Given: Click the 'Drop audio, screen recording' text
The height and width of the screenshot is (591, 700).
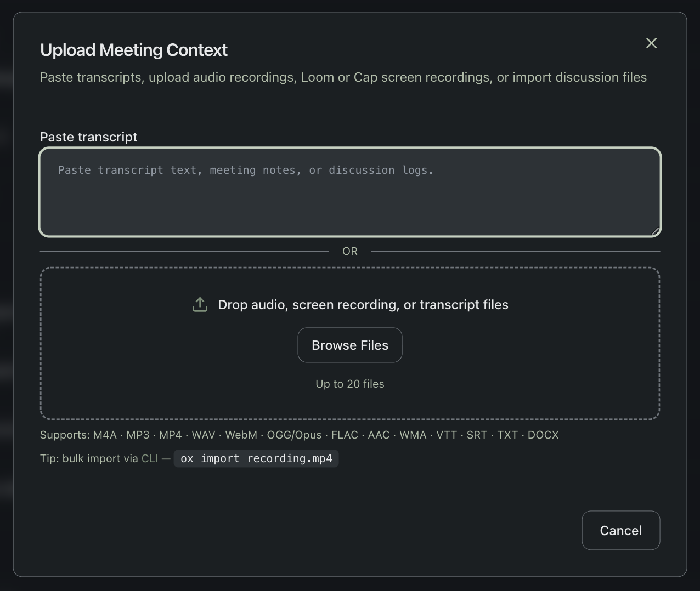Looking at the screenshot, I should click(x=363, y=304).
